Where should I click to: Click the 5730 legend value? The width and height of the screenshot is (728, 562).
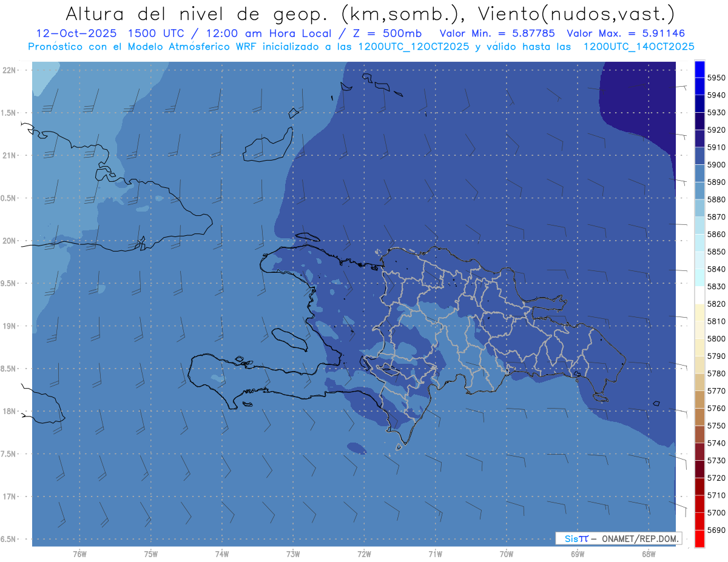(x=716, y=461)
